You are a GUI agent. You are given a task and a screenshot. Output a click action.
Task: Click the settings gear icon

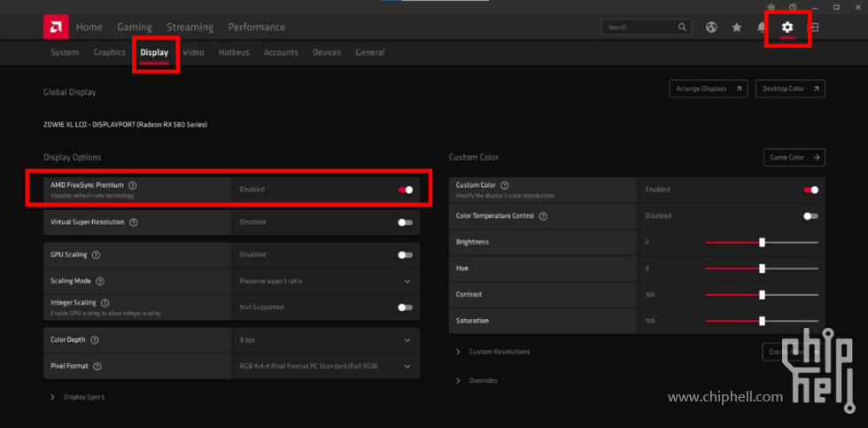(787, 27)
